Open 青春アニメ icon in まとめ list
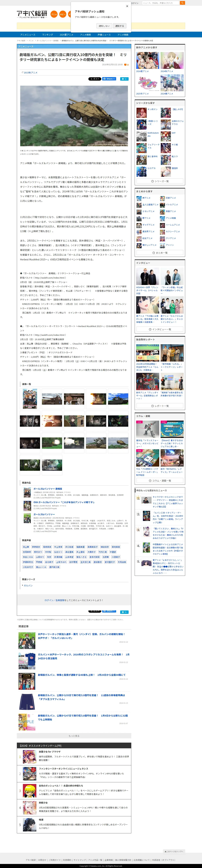The image size is (202, 868). pos(163,212)
